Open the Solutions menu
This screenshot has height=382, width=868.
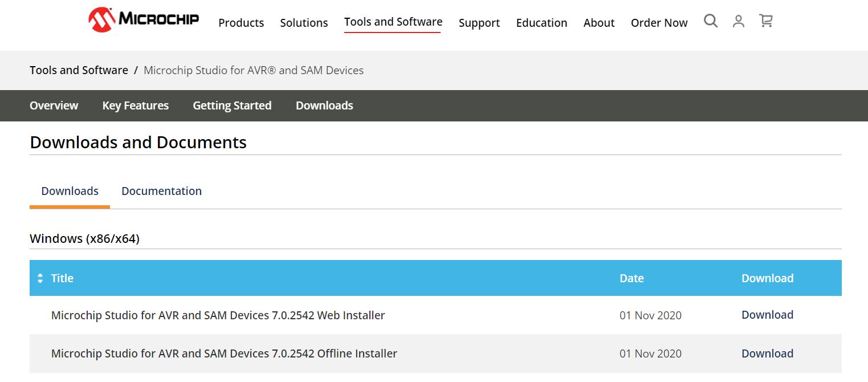[x=304, y=23]
